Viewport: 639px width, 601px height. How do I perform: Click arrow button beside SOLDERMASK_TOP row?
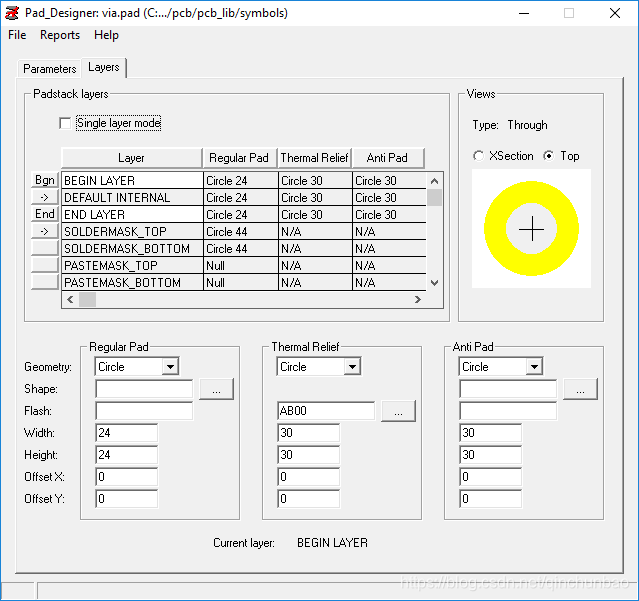pos(45,231)
